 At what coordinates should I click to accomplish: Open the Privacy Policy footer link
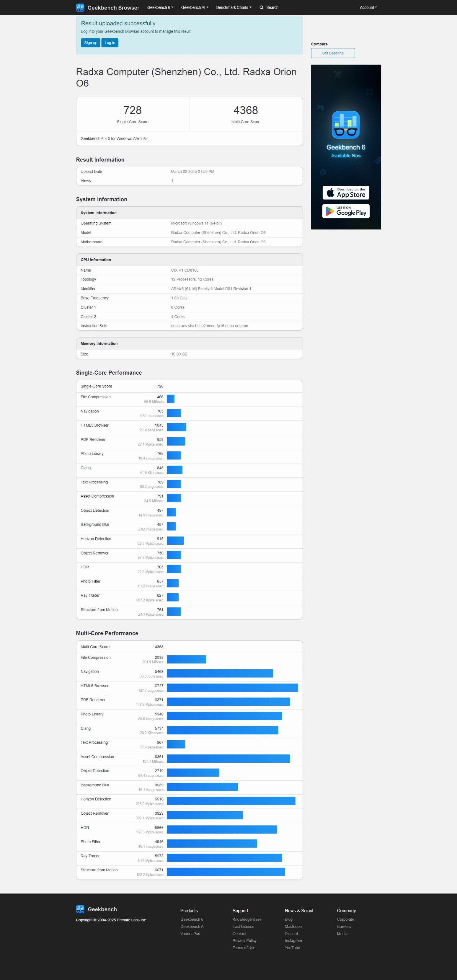point(244,941)
